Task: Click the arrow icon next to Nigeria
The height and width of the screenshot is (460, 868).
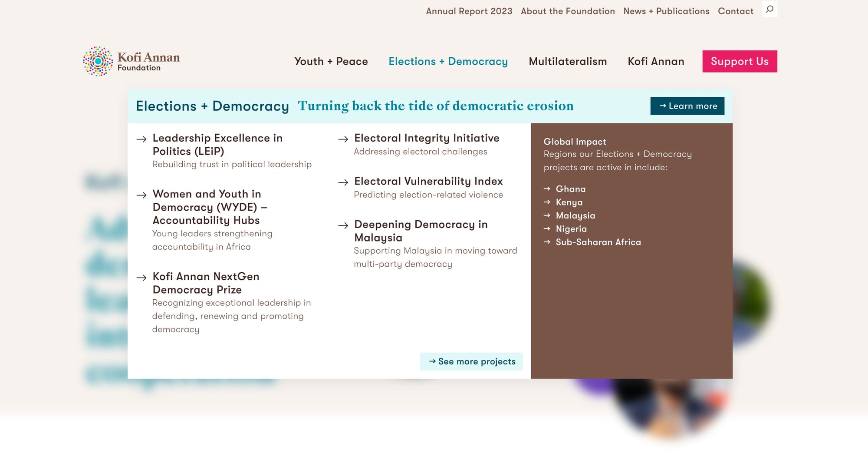Action: [547, 228]
